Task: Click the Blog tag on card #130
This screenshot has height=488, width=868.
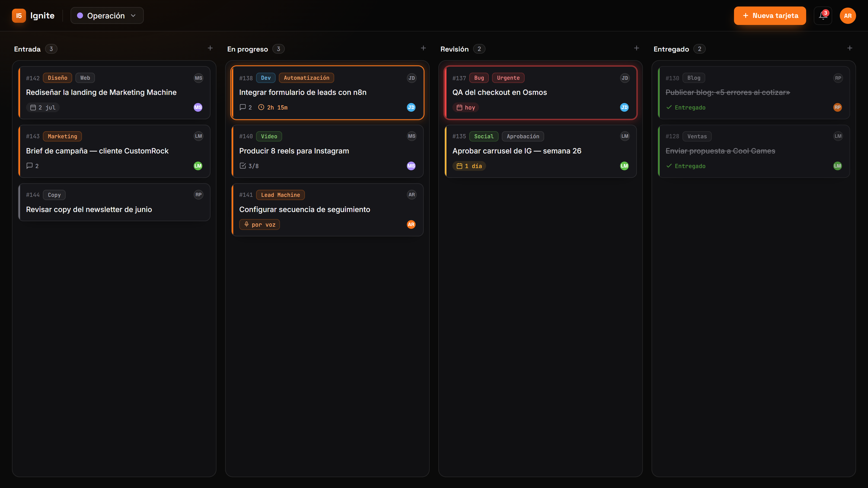Action: click(694, 78)
